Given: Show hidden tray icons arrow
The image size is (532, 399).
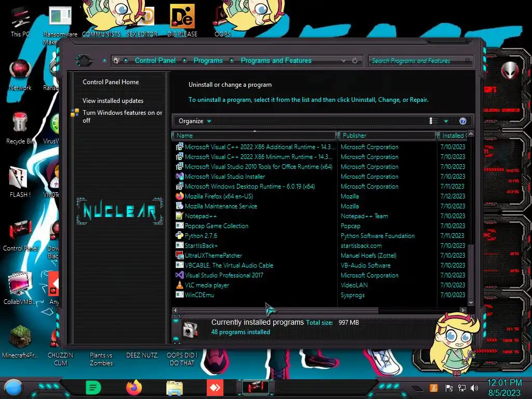Looking at the screenshot, I should pyautogui.click(x=417, y=388).
